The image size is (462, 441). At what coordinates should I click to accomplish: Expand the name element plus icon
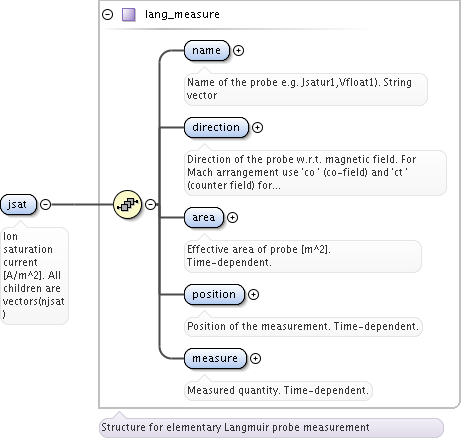tap(238, 50)
